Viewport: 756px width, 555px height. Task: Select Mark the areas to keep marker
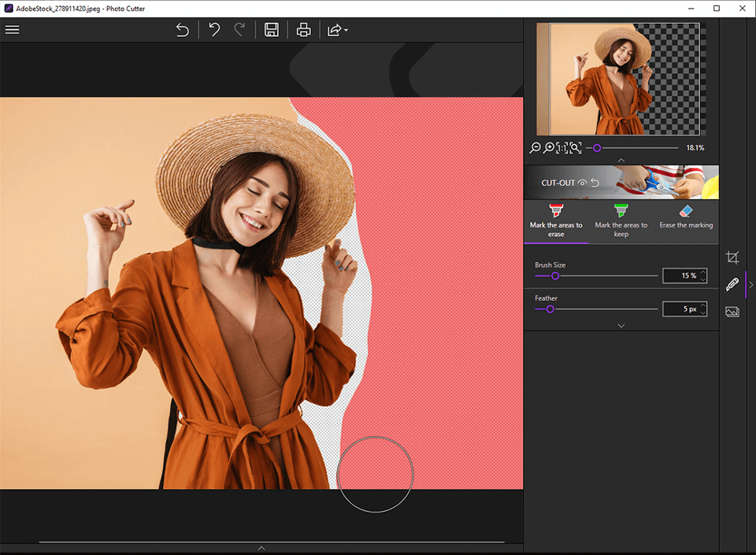coord(621,220)
